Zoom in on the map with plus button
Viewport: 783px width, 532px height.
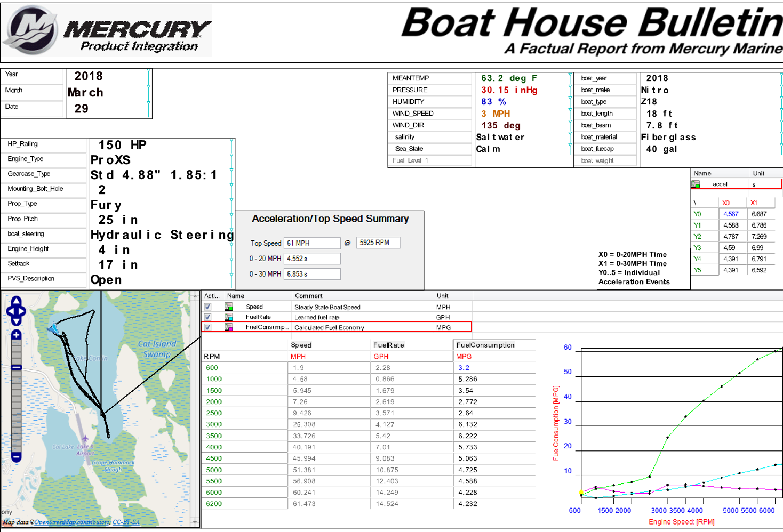tap(16, 335)
